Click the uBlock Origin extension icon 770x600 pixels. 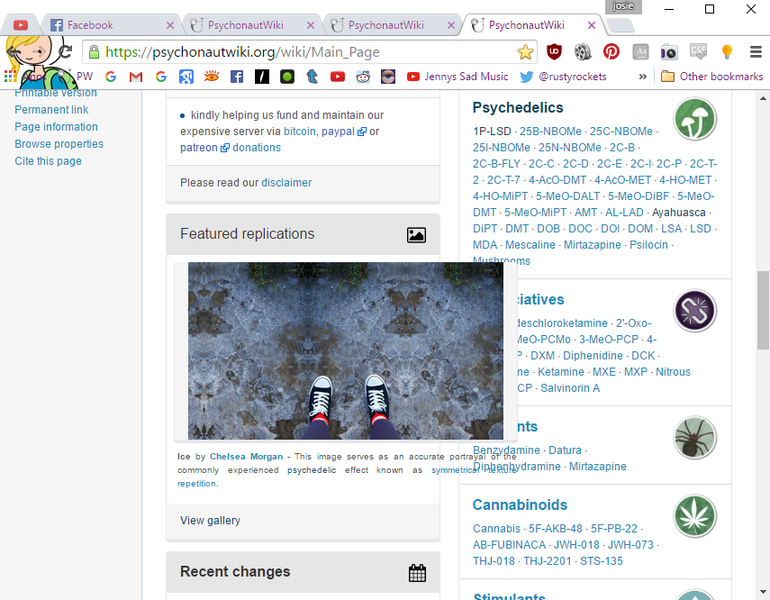554,52
